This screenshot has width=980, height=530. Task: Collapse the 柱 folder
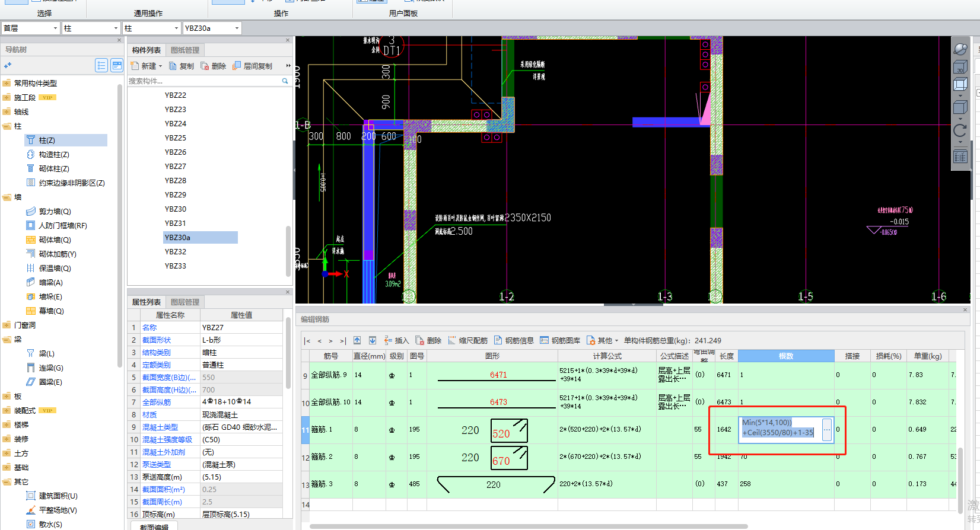click(7, 126)
